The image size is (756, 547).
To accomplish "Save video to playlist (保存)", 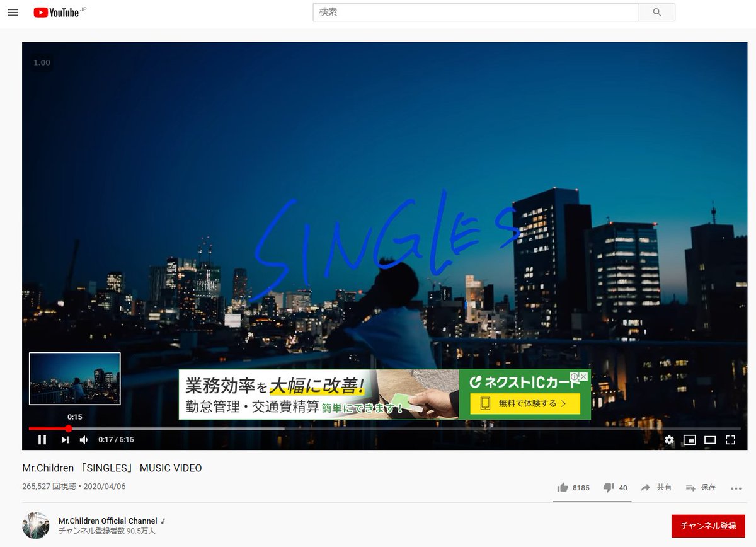I will 701,488.
